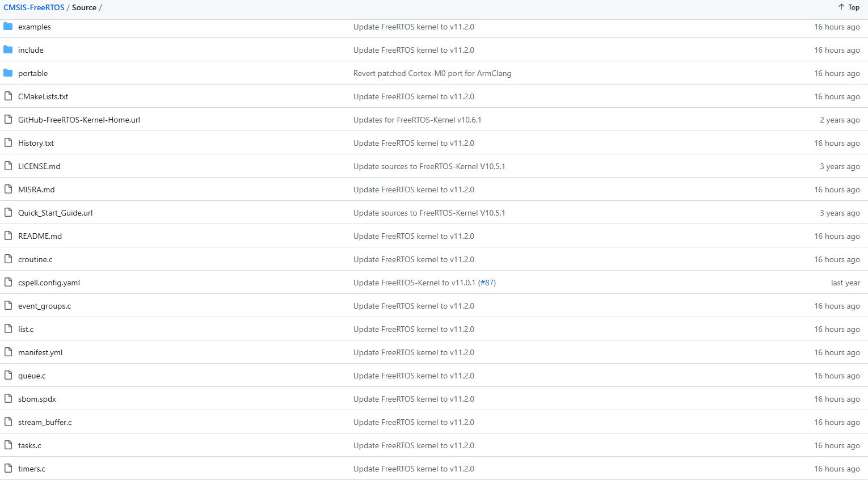The height and width of the screenshot is (480, 868).
Task: Click the file icon beside tasks.c
Action: (8, 445)
